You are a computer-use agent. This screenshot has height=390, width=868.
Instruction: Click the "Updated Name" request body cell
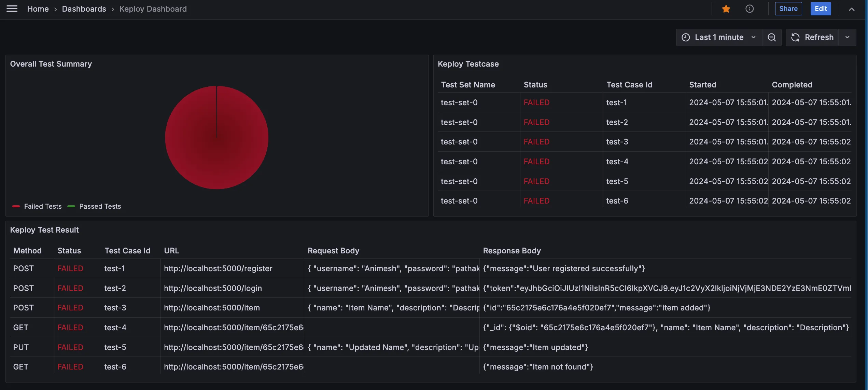[x=392, y=347]
